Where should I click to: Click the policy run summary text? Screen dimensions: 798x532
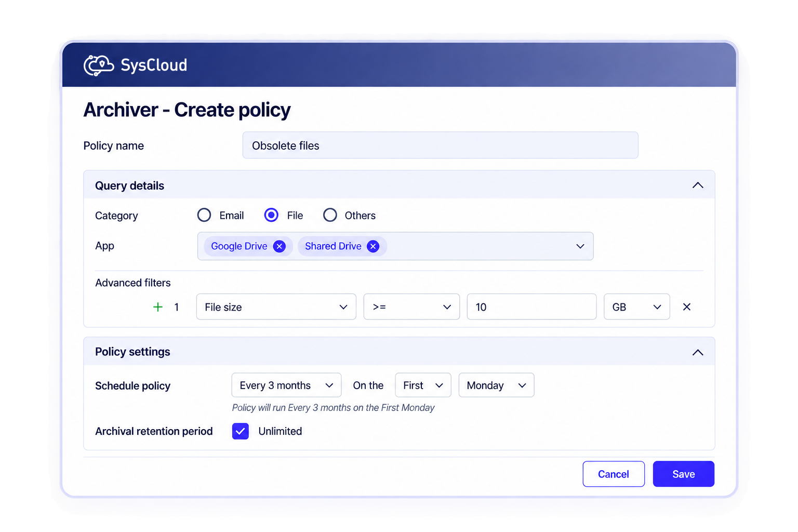tap(333, 408)
